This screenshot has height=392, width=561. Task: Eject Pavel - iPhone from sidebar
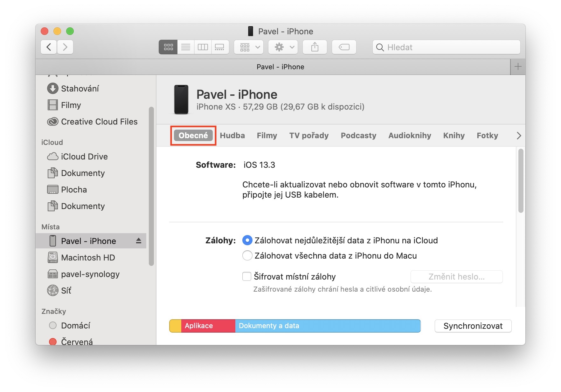[139, 241]
